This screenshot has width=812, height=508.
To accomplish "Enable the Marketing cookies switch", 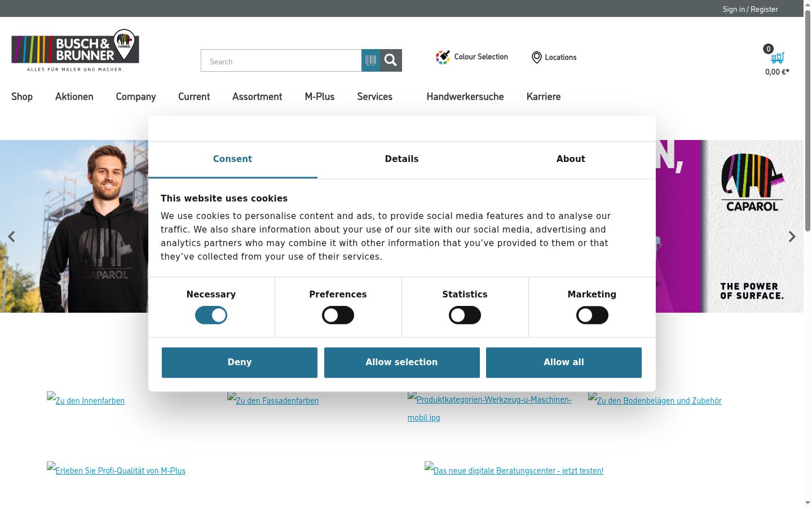I will (592, 315).
